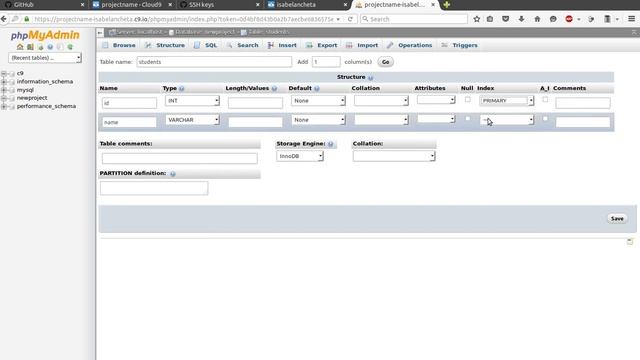
Task: Click the Storage Engine help icon
Action: (x=331, y=144)
